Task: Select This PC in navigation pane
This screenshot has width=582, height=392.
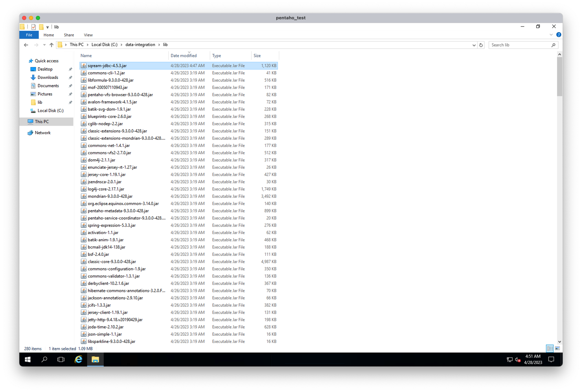Action: point(41,121)
